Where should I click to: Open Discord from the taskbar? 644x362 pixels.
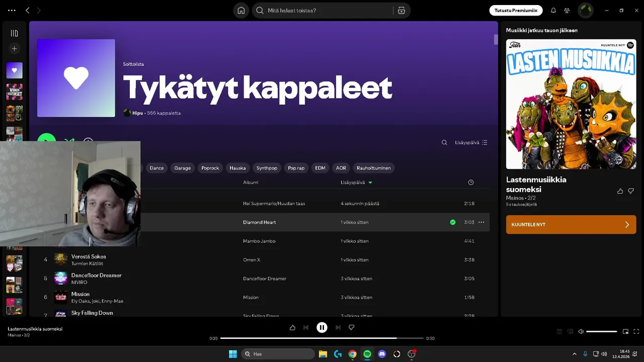tap(382, 354)
